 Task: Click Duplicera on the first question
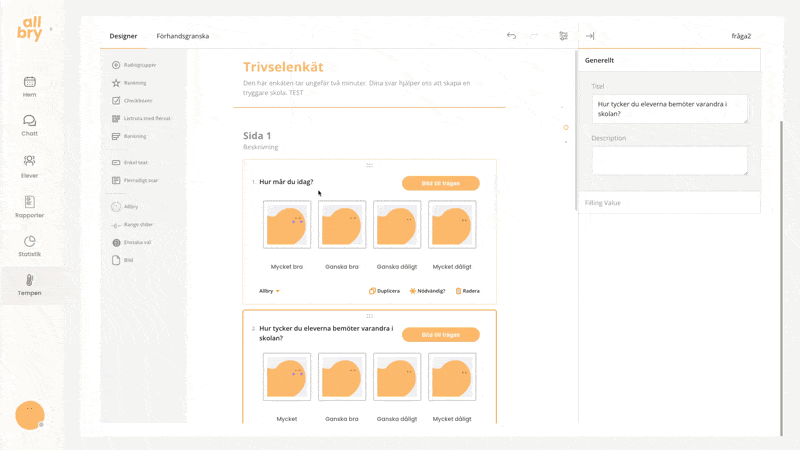(x=384, y=291)
